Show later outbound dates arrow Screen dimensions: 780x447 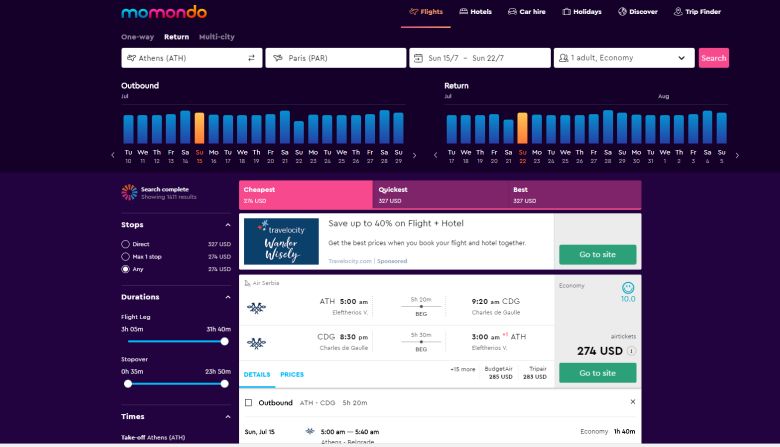pos(414,155)
